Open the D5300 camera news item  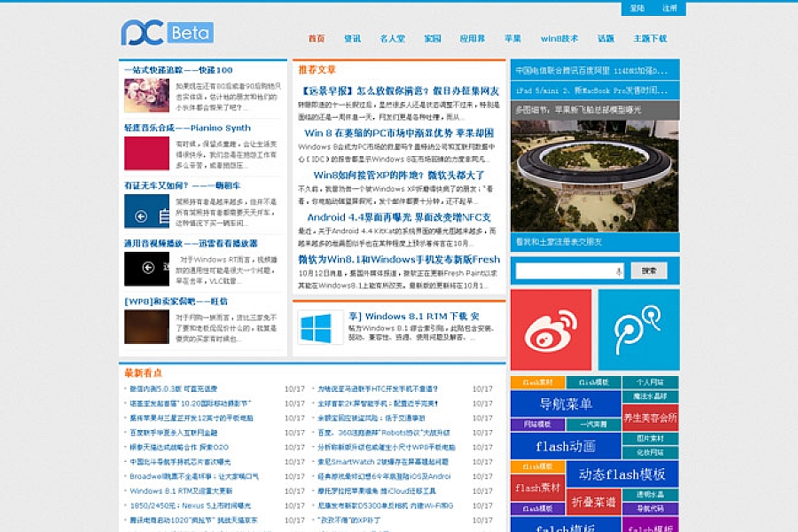coord(386,506)
